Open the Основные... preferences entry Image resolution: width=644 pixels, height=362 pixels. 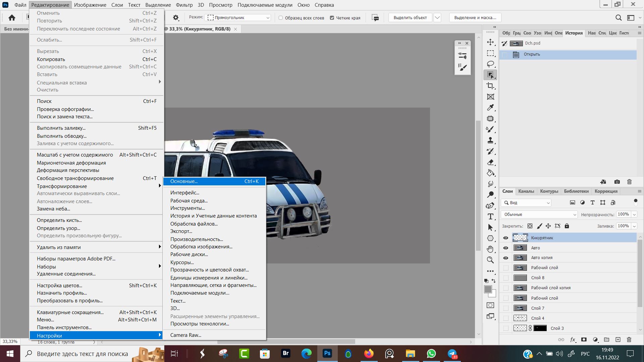214,181
